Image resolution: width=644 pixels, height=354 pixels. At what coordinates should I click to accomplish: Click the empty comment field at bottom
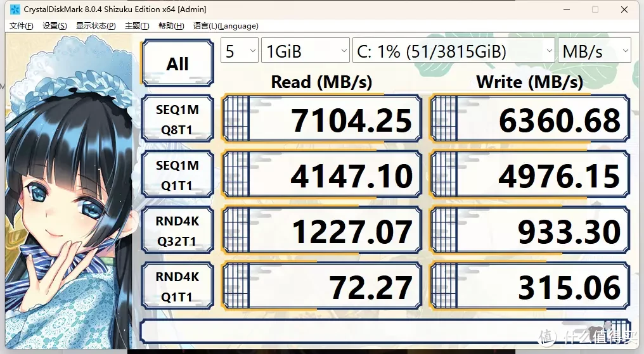pyautogui.click(x=385, y=331)
